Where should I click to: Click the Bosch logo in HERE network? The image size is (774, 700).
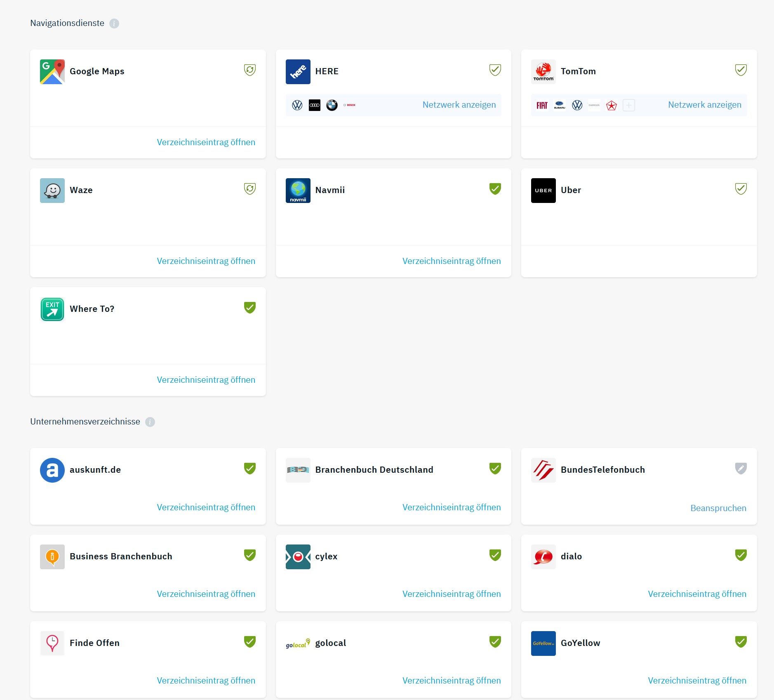(x=349, y=105)
